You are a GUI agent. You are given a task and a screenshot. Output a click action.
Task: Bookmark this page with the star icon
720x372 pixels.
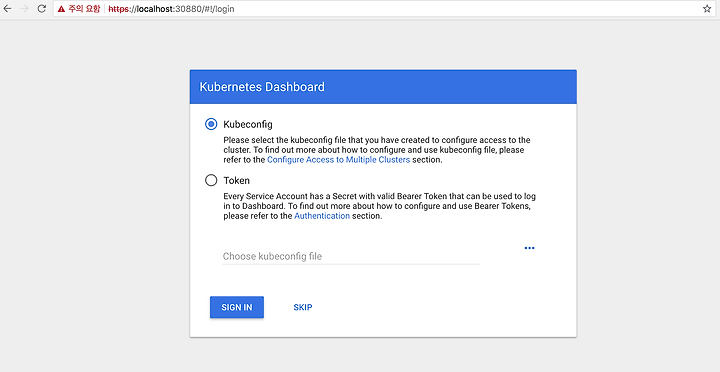(x=707, y=9)
